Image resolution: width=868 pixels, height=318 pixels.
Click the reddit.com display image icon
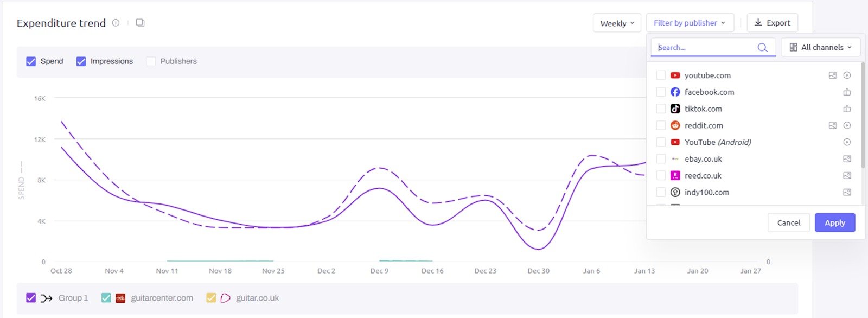pyautogui.click(x=833, y=125)
